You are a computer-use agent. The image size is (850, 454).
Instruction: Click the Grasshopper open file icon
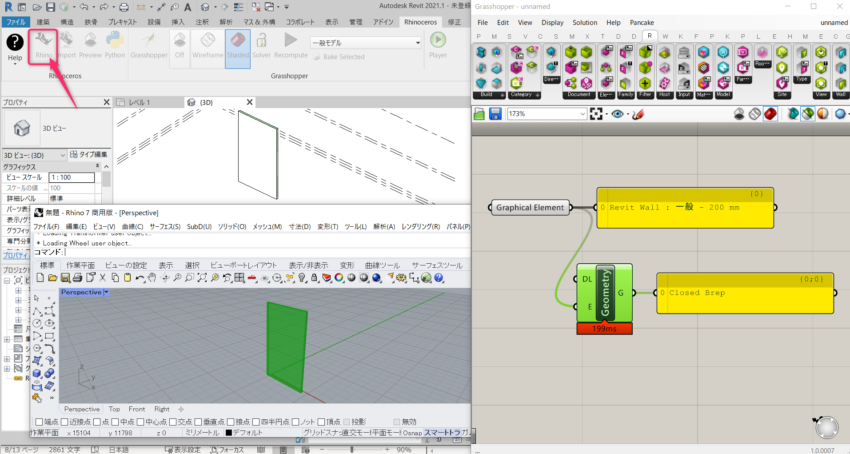click(x=479, y=114)
